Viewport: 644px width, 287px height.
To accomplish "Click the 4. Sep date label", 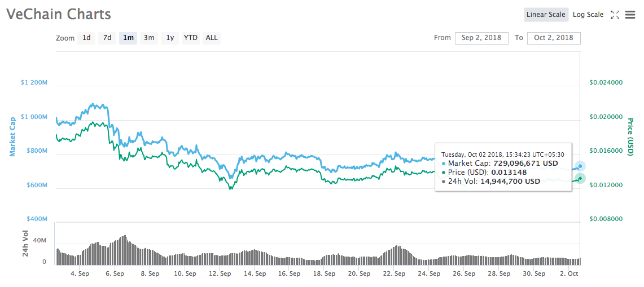I will pos(80,273).
